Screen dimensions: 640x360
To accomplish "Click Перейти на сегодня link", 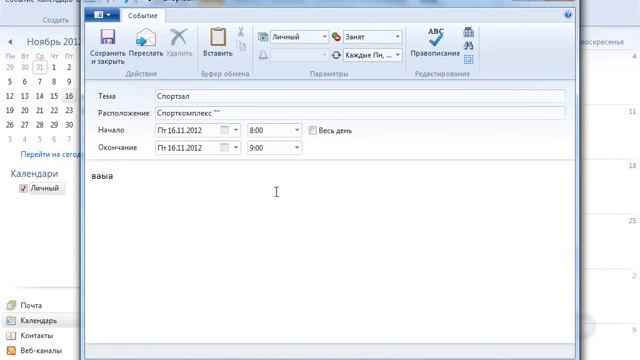I will [51, 154].
